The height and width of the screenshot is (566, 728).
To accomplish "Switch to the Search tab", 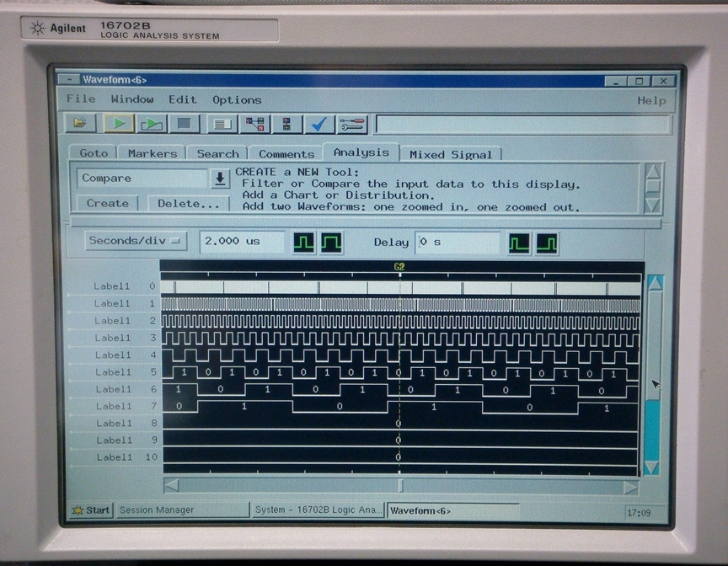I will coord(217,153).
